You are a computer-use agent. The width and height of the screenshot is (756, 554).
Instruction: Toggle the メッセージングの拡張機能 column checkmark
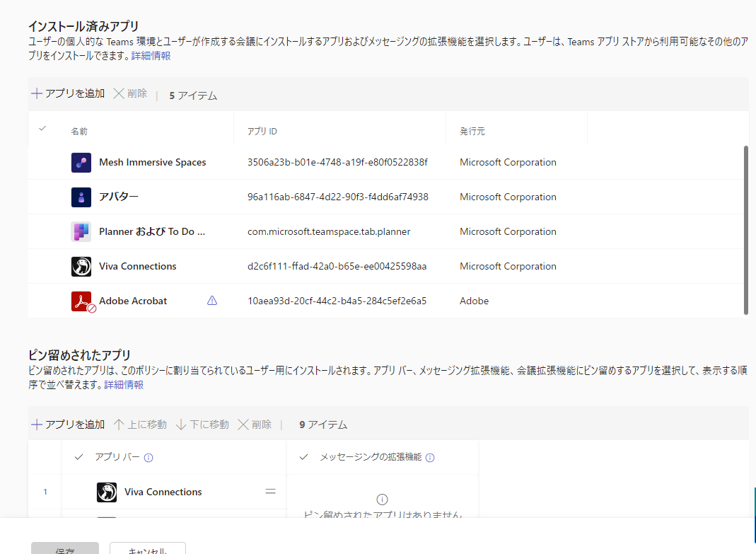tap(304, 457)
